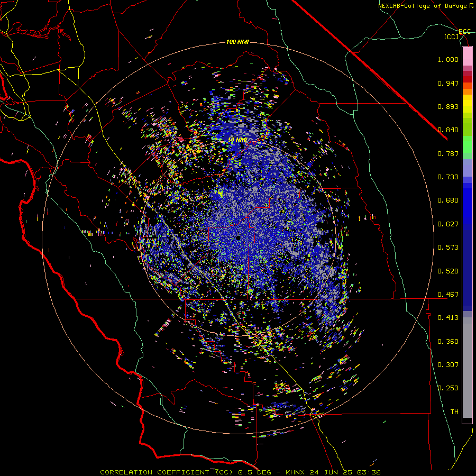The height and width of the screenshot is (476, 476).
Task: Click the 50 NMI range ring label
Action: click(x=237, y=140)
